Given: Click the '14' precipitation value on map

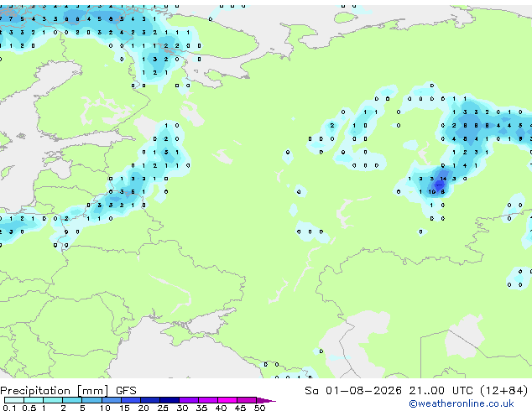Looking at the screenshot, I should point(443,179).
